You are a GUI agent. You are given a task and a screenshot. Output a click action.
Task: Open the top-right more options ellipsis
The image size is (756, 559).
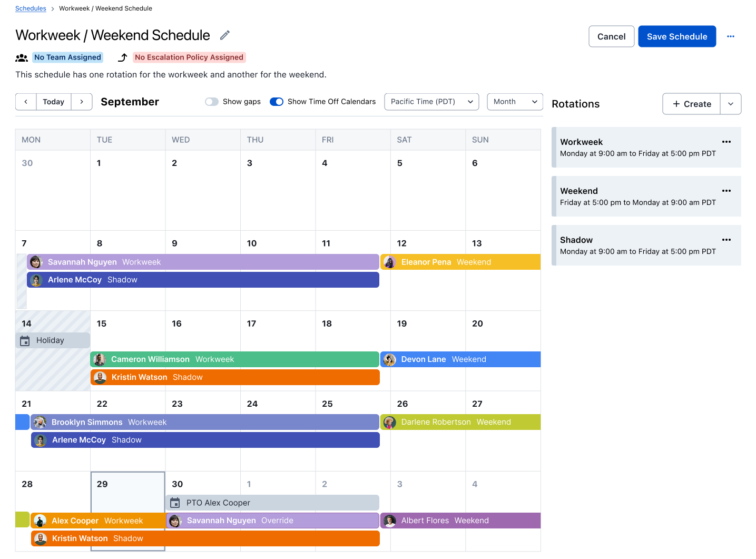(730, 36)
